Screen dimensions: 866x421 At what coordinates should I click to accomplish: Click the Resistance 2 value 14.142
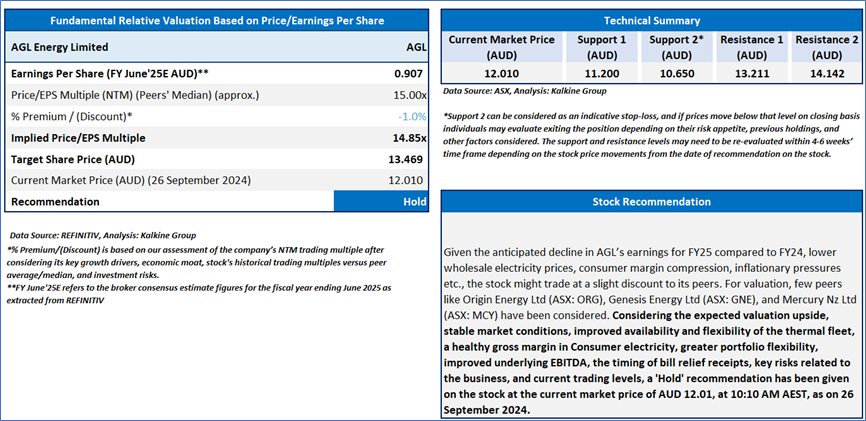tap(825, 74)
